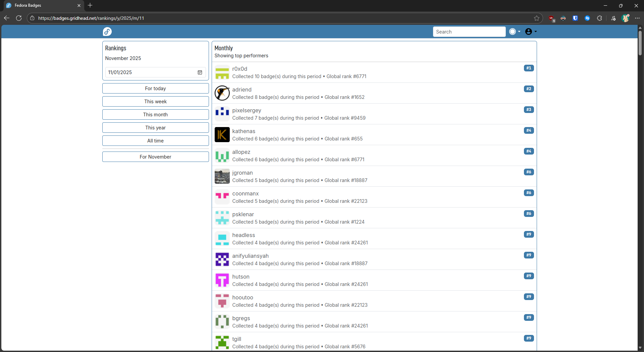Open r0x0d's profile link
This screenshot has height=352, width=644.
(239, 69)
